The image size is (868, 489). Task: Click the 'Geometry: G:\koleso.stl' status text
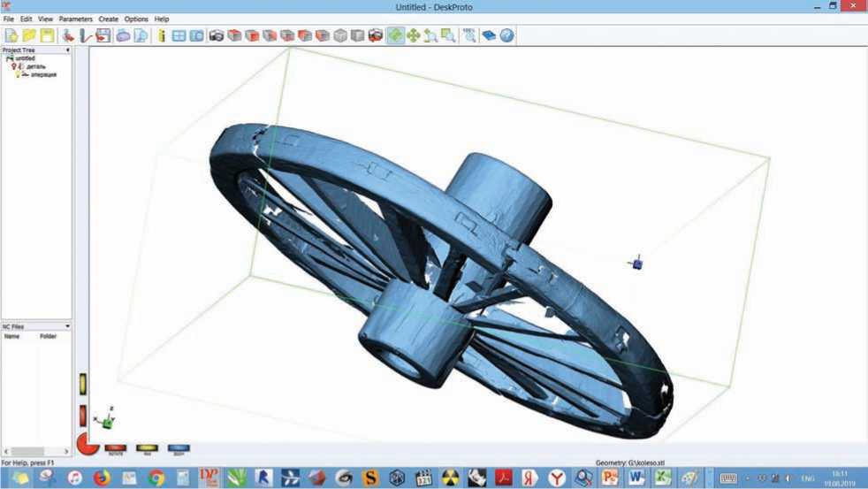[x=630, y=463]
